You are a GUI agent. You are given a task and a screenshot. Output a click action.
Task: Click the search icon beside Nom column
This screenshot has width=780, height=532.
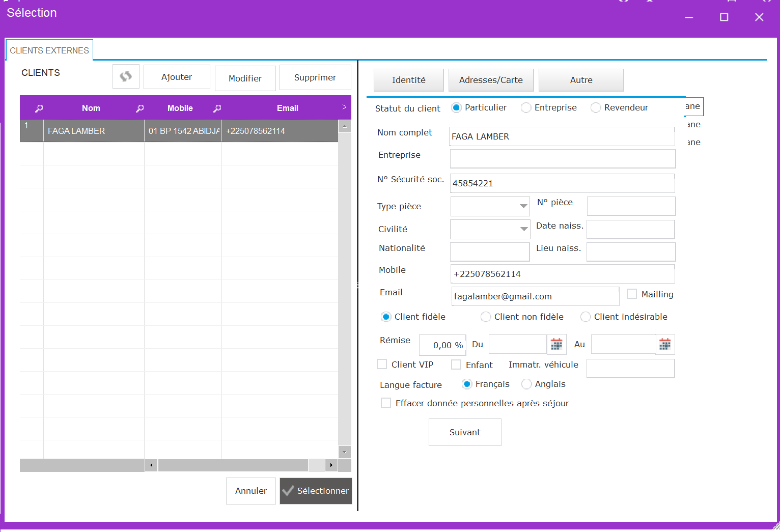[39, 108]
